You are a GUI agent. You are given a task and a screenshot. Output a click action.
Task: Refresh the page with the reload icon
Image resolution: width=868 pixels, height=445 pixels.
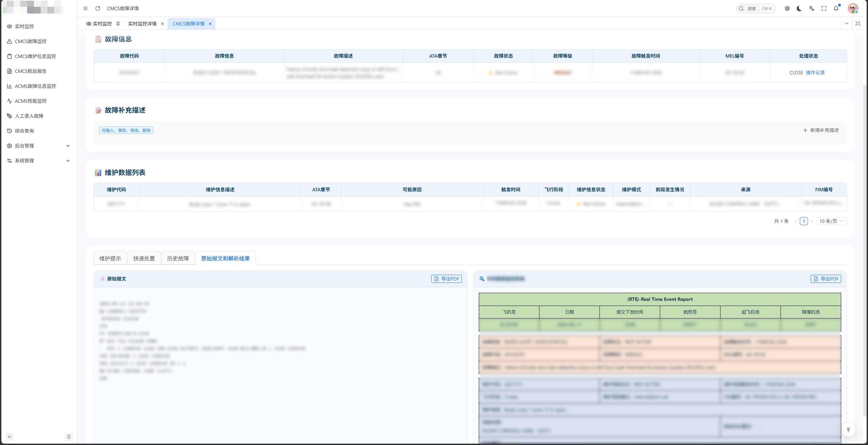point(98,8)
